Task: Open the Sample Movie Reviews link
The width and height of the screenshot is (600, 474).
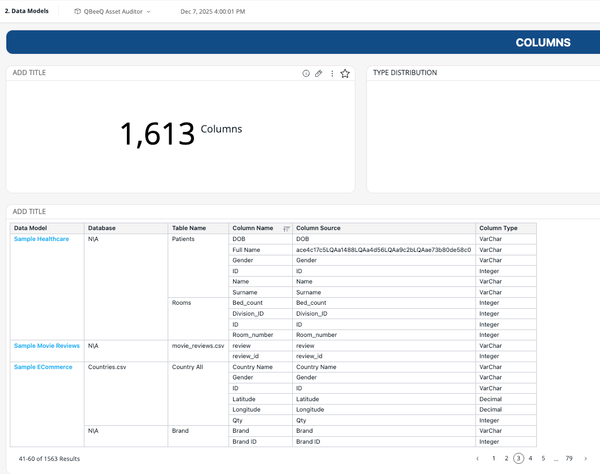Action: [46, 345]
